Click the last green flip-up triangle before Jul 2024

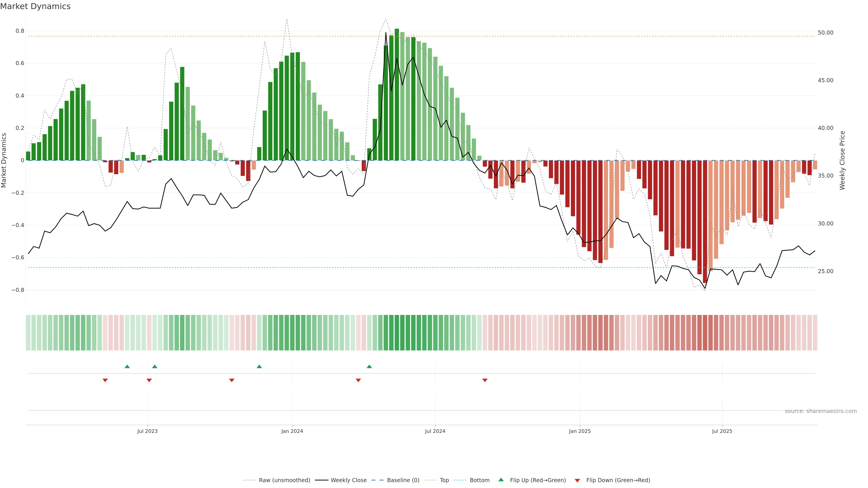(x=369, y=366)
